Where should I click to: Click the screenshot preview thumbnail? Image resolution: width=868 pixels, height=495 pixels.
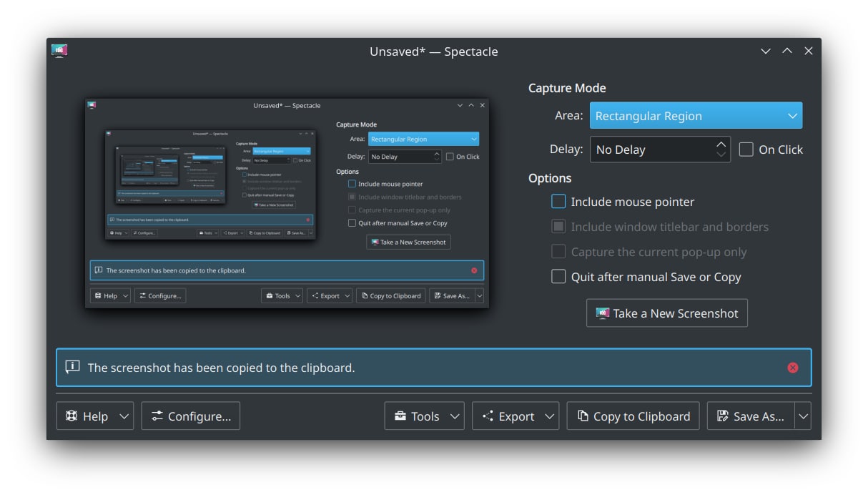[x=287, y=203]
